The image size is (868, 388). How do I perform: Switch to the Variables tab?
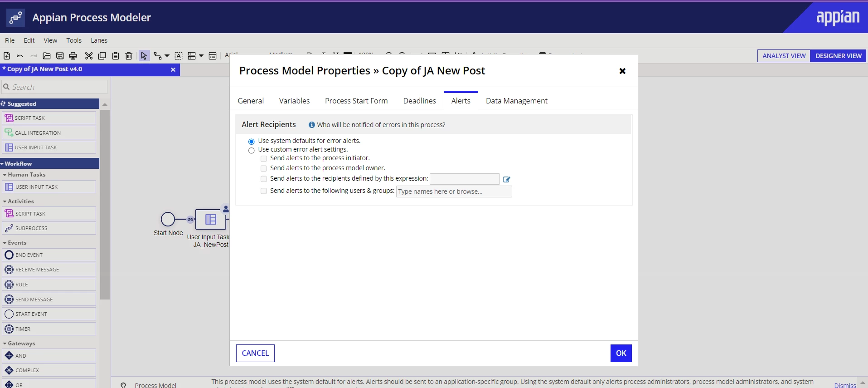pyautogui.click(x=295, y=101)
